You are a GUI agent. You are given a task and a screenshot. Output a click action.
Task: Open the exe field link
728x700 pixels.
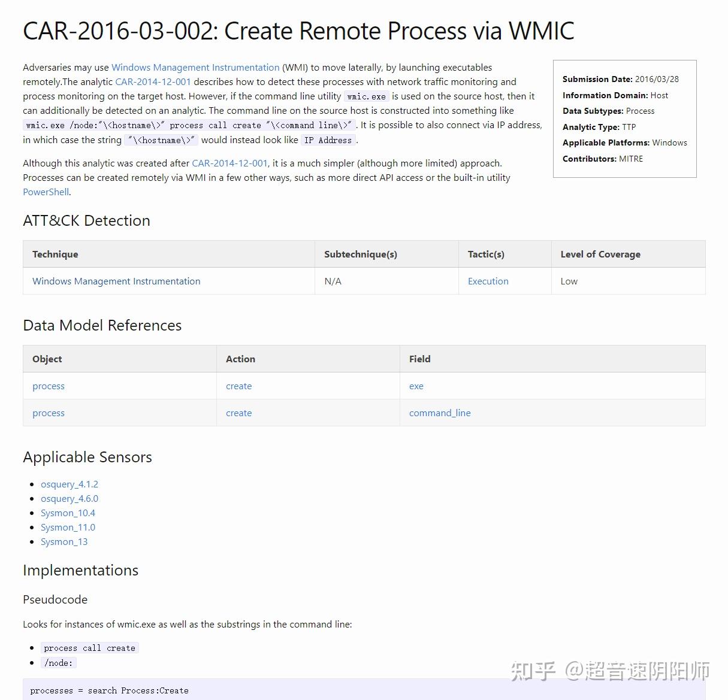416,386
